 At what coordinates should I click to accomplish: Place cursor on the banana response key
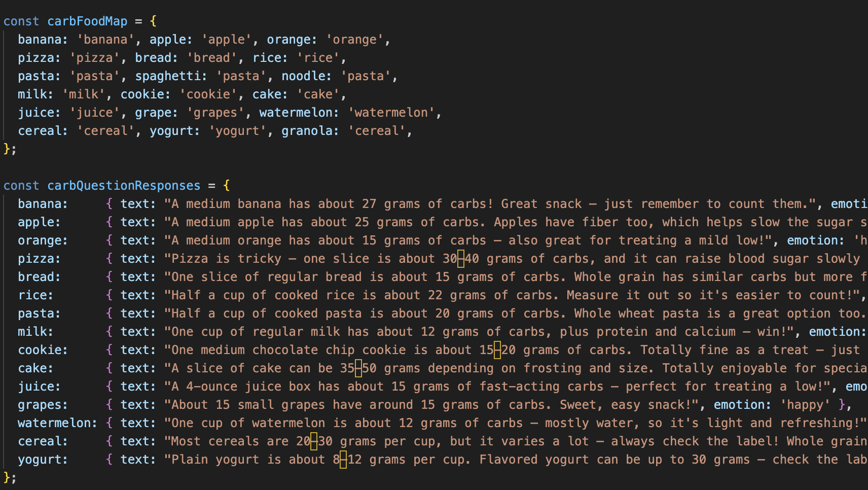coord(40,204)
